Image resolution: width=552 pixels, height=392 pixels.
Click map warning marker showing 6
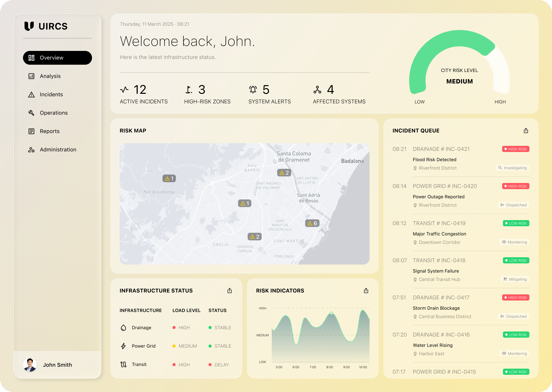coord(312,223)
